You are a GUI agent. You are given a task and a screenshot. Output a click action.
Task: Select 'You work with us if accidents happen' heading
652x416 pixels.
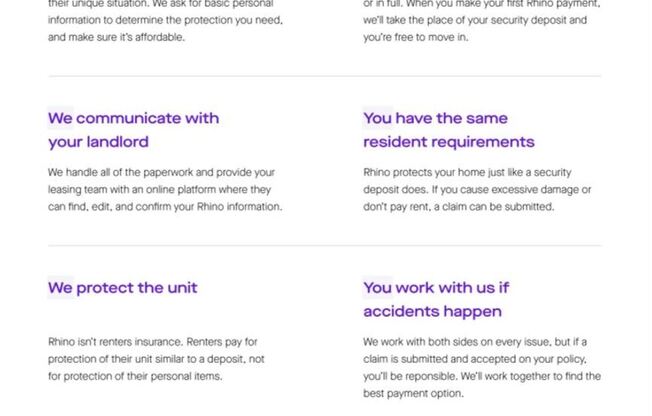tap(436, 300)
